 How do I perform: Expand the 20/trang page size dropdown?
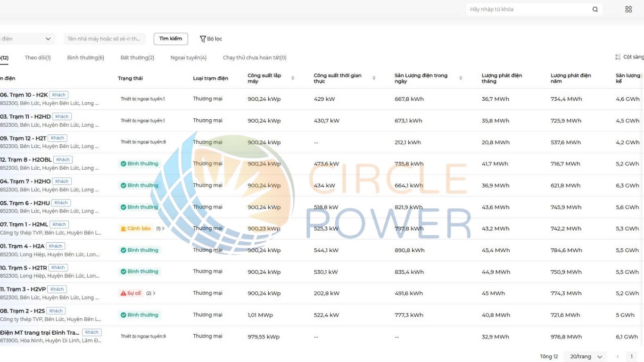pyautogui.click(x=586, y=357)
